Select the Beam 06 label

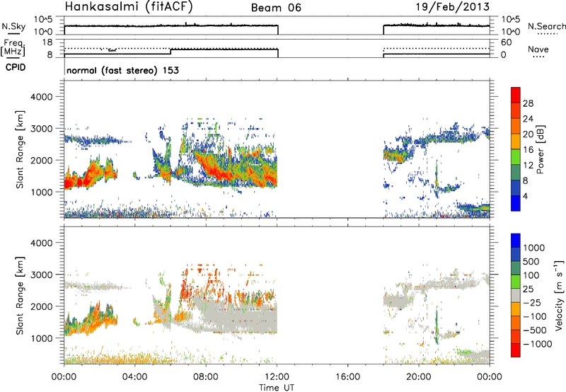(276, 8)
